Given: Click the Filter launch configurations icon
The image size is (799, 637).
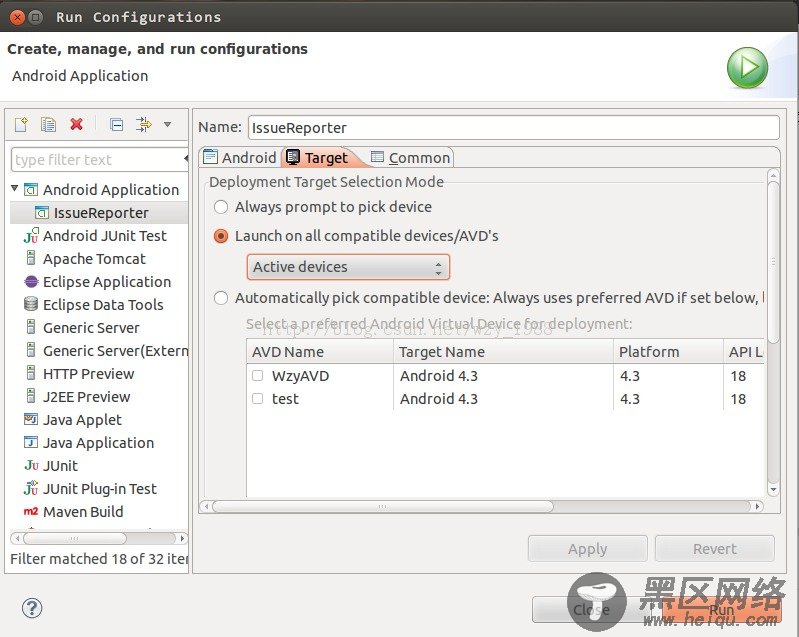Looking at the screenshot, I should (x=144, y=124).
